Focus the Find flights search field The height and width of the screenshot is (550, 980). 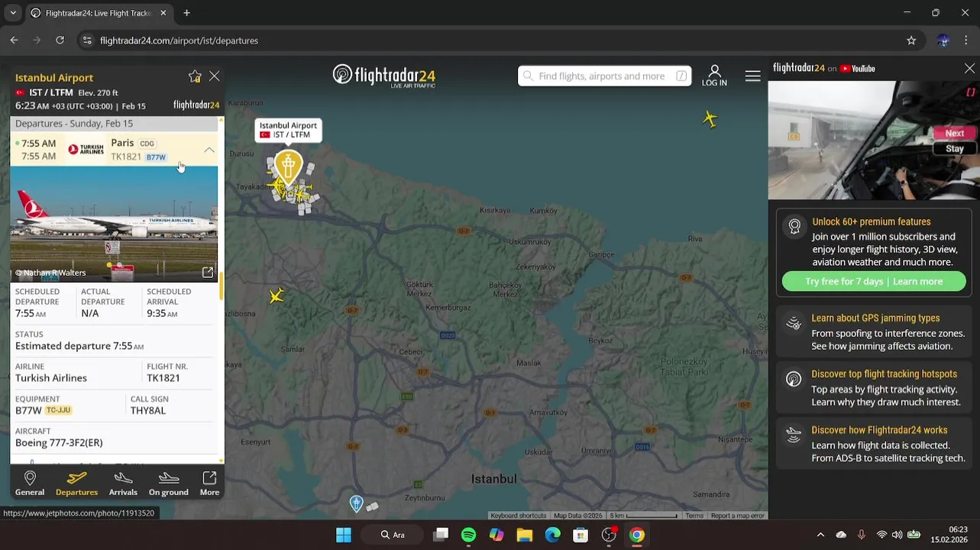pos(604,76)
